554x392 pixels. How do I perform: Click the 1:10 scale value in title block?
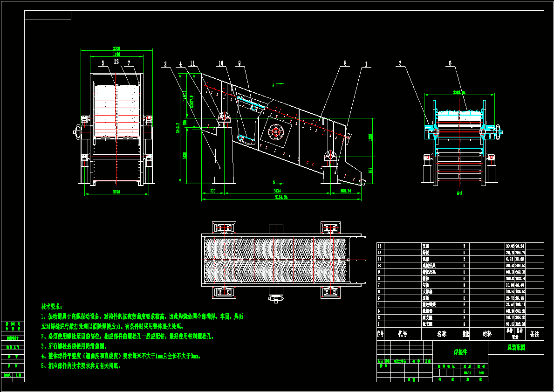(481, 373)
